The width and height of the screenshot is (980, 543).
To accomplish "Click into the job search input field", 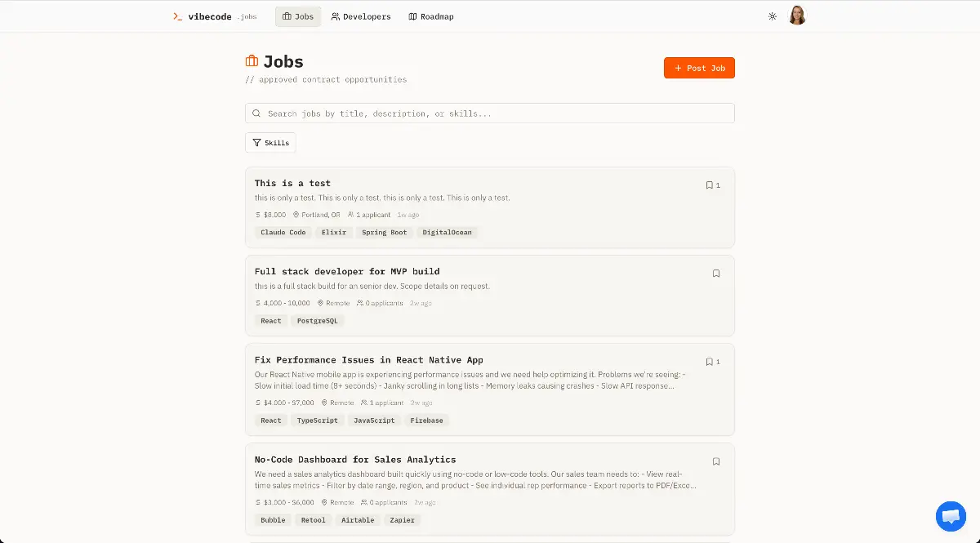I will (490, 113).
